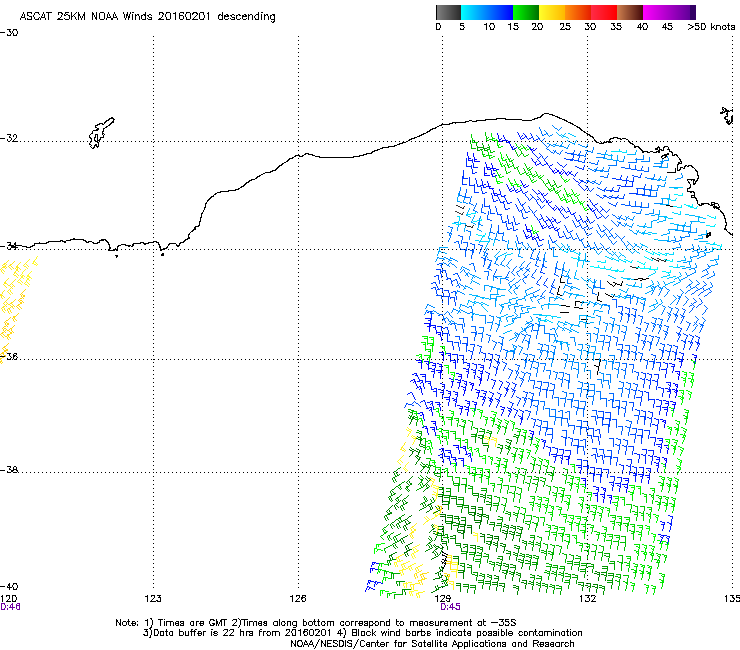Image resolution: width=740 pixels, height=650 pixels.
Task: Click the legend label '10'
Action: [489, 27]
